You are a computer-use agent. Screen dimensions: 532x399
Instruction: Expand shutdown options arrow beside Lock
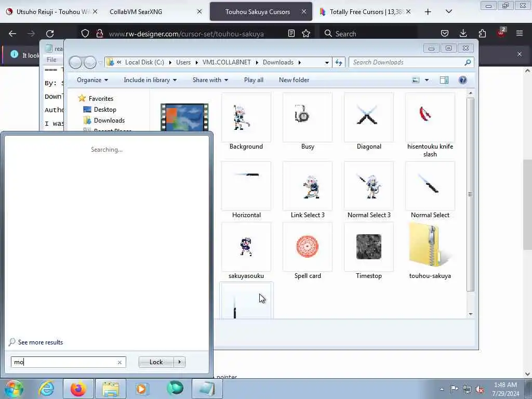(x=179, y=362)
